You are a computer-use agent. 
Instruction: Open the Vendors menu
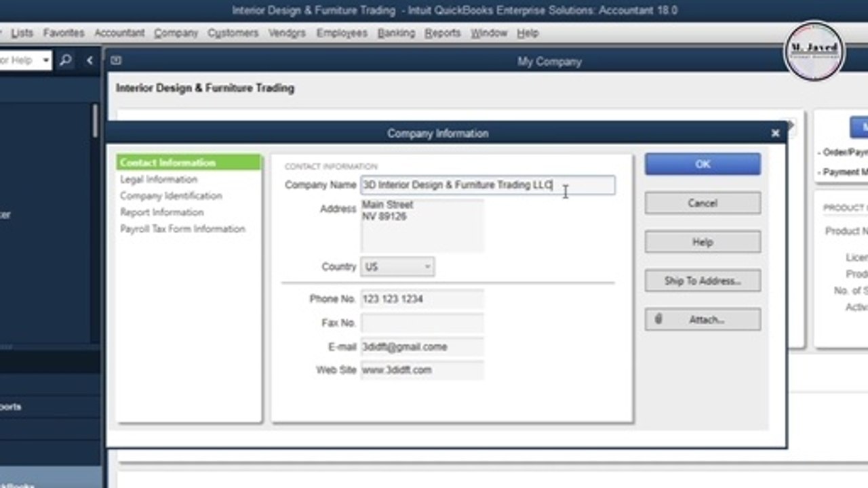click(287, 33)
